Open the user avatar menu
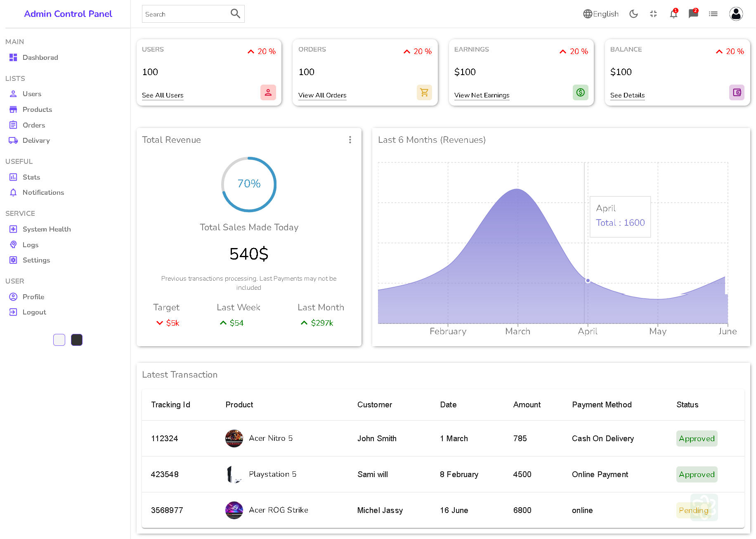 coord(736,14)
